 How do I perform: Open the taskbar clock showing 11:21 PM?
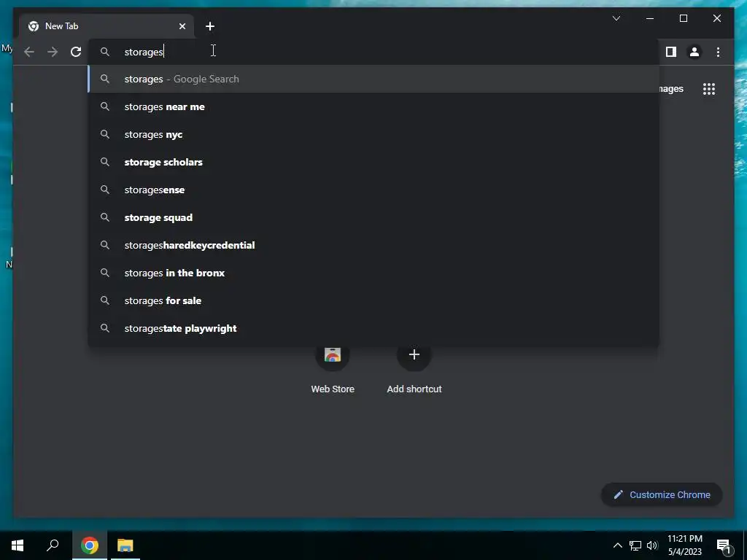pyautogui.click(x=684, y=545)
